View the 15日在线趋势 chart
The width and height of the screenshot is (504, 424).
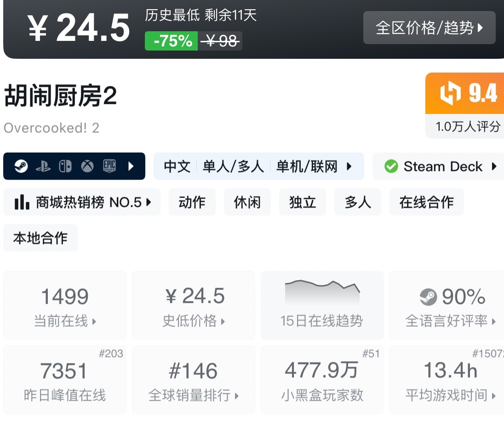[x=322, y=305]
